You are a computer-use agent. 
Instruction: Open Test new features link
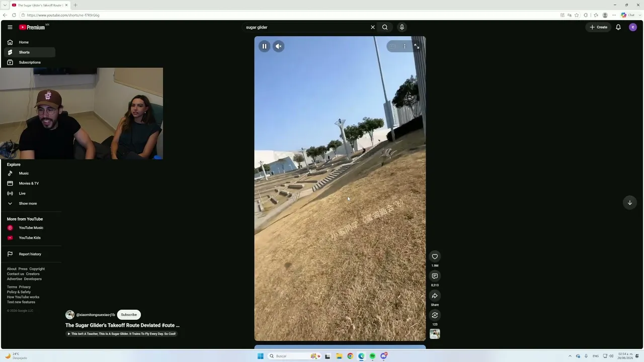pyautogui.click(x=21, y=302)
